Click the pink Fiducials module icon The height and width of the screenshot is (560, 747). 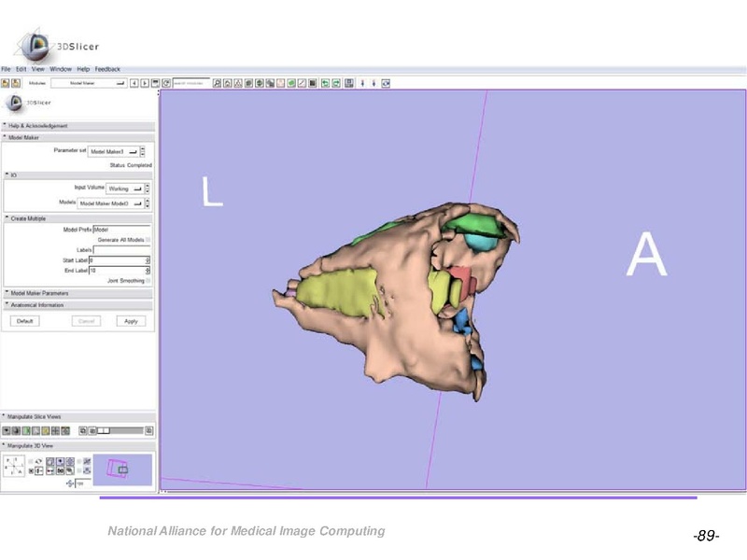click(x=281, y=83)
